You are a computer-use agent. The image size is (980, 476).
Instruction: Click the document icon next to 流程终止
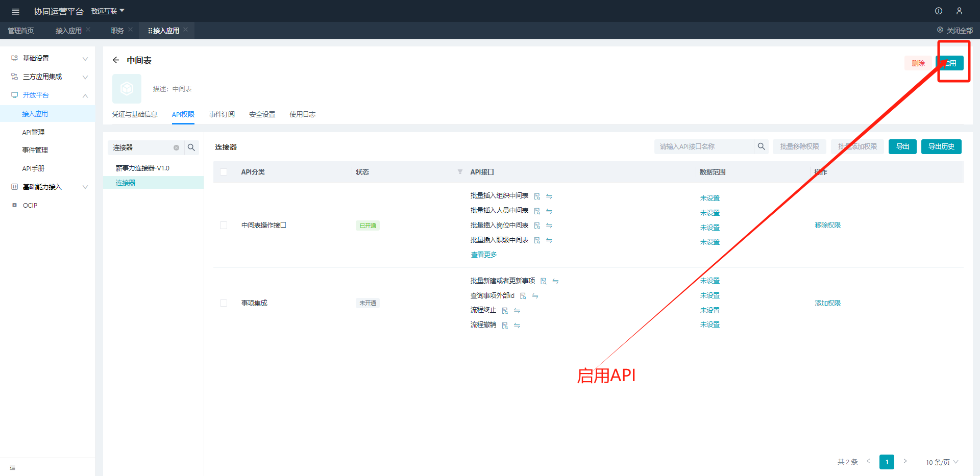pyautogui.click(x=505, y=311)
